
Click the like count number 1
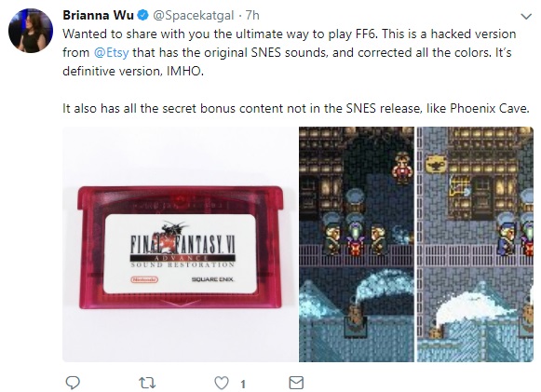point(243,384)
